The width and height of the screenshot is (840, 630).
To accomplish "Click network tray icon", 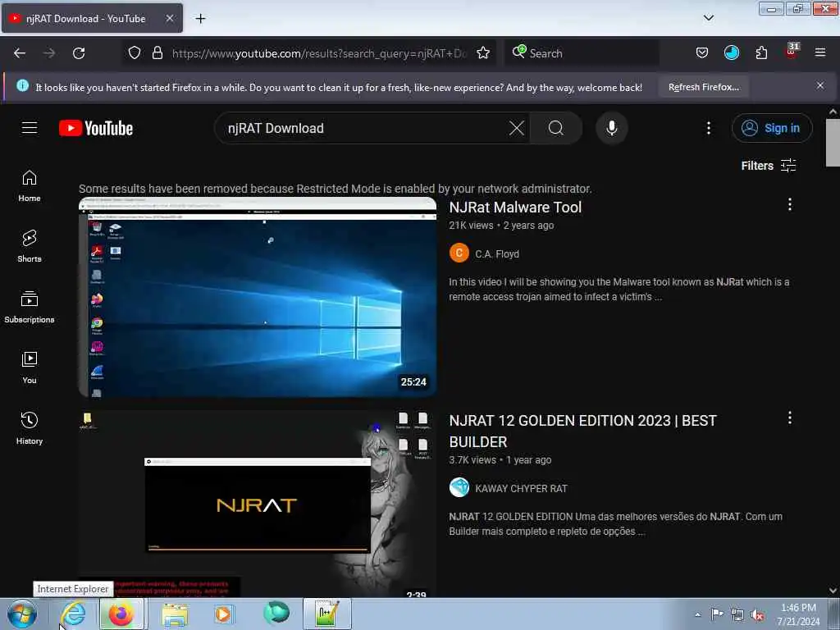I will point(737,615).
